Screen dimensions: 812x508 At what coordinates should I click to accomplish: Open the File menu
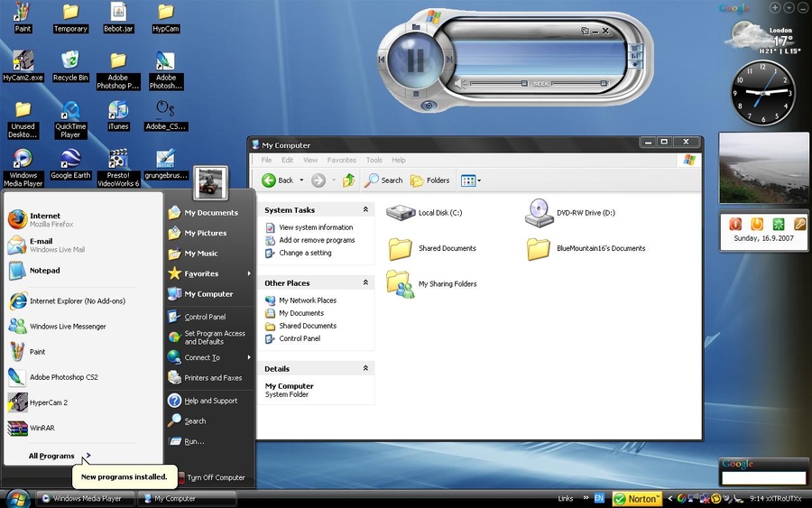click(x=266, y=160)
